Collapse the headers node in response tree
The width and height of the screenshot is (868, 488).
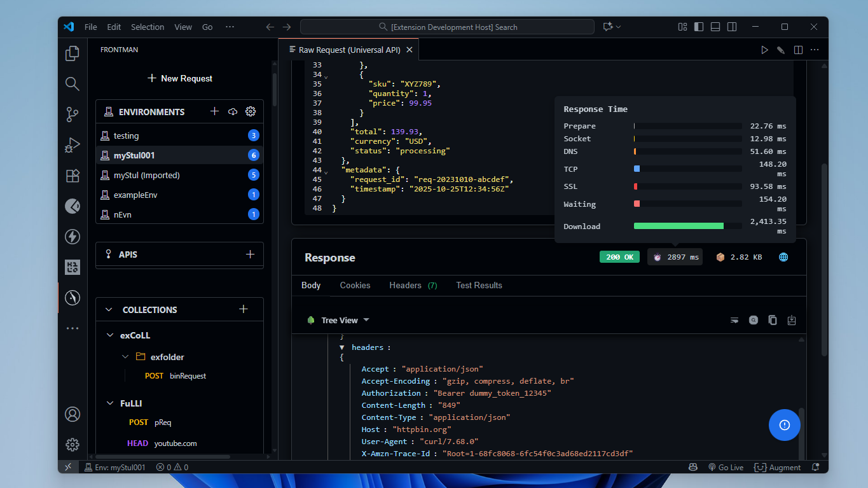342,347
